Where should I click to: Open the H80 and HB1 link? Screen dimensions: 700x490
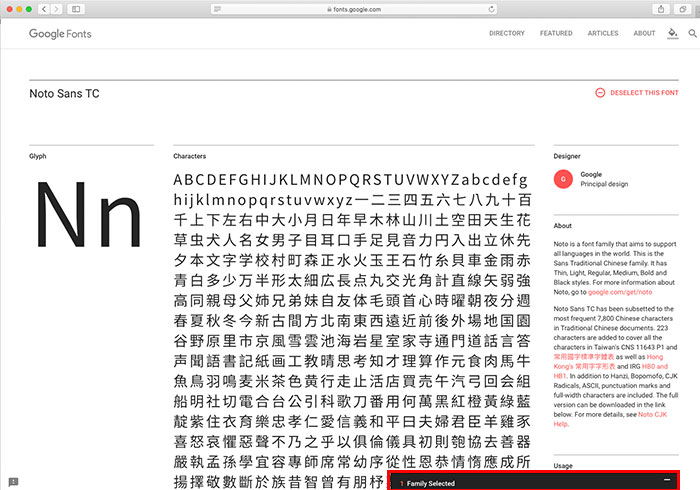coord(611,371)
